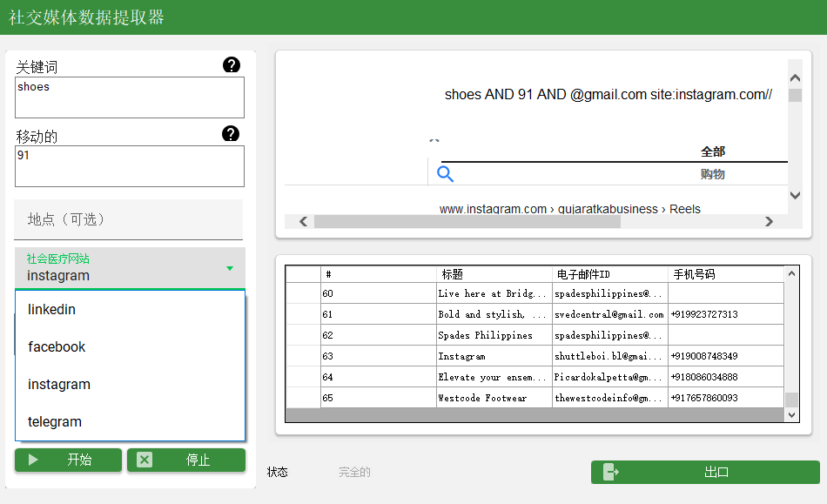Image resolution: width=827 pixels, height=504 pixels.
Task: Select phone number +919008748349
Action: coord(726,356)
